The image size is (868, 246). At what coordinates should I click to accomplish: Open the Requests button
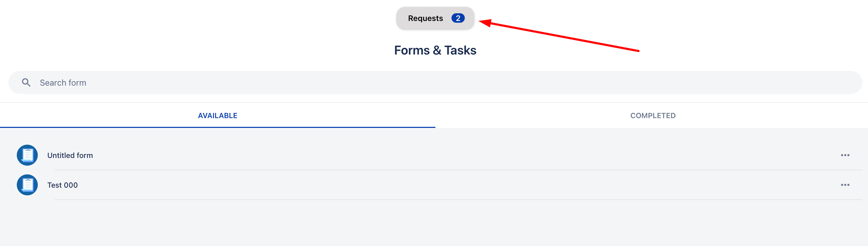[425, 18]
